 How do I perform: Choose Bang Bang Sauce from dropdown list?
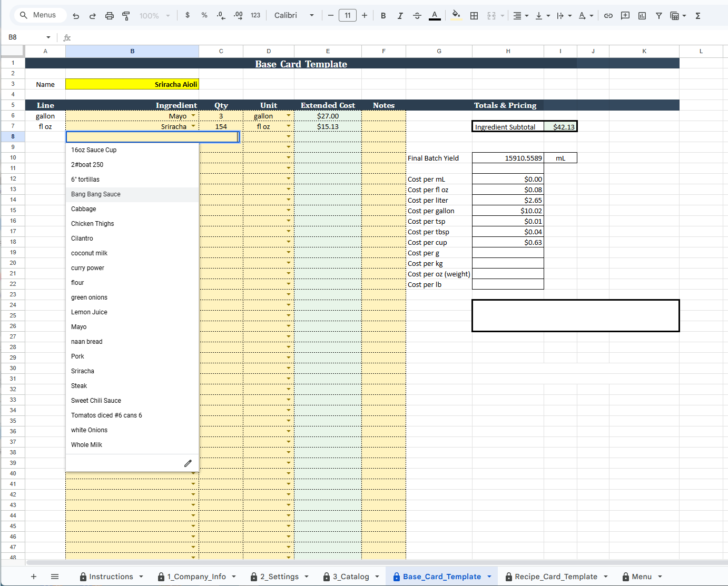click(x=96, y=194)
